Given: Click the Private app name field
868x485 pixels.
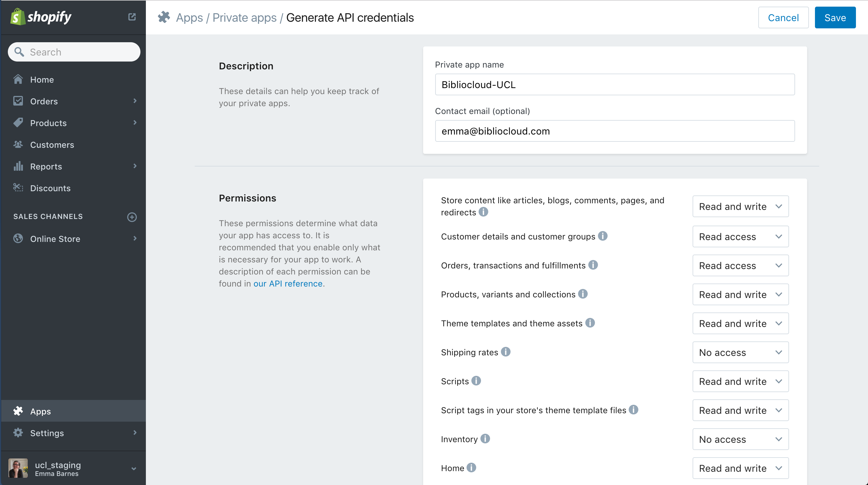Looking at the screenshot, I should pos(615,85).
